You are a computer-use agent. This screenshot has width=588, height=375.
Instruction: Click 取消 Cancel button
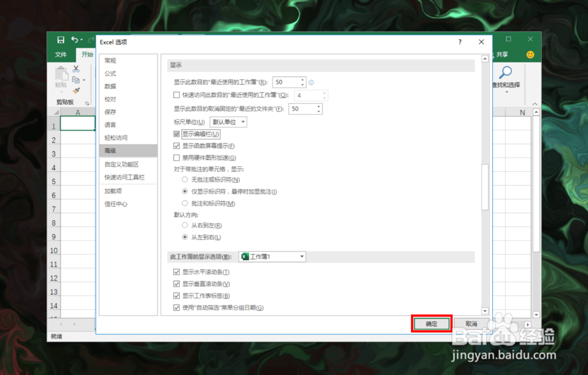click(x=472, y=324)
